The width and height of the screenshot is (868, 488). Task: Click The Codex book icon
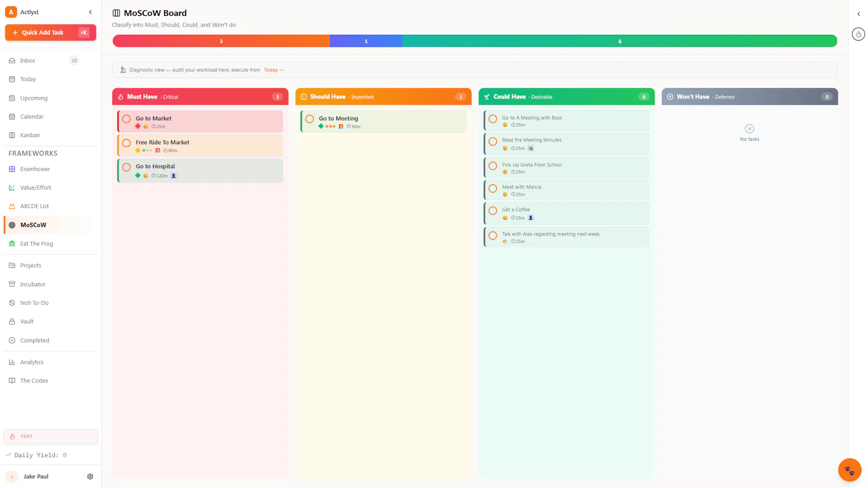tap(12, 381)
